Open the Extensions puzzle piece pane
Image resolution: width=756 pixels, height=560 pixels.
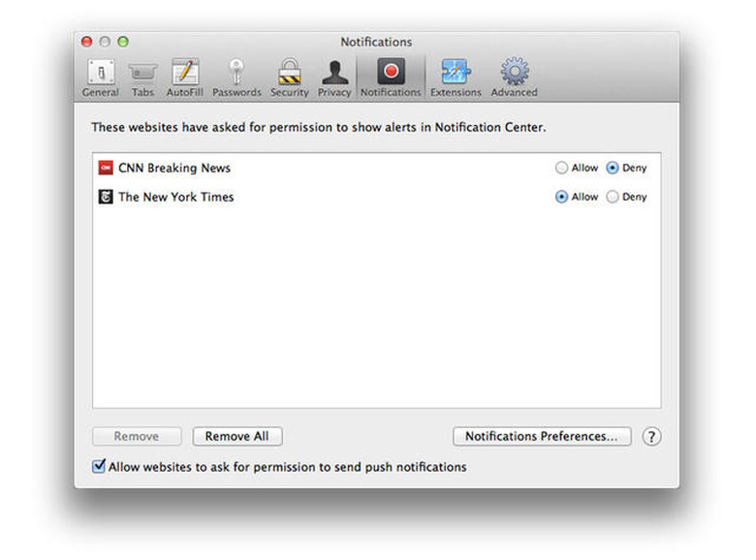coord(456,78)
